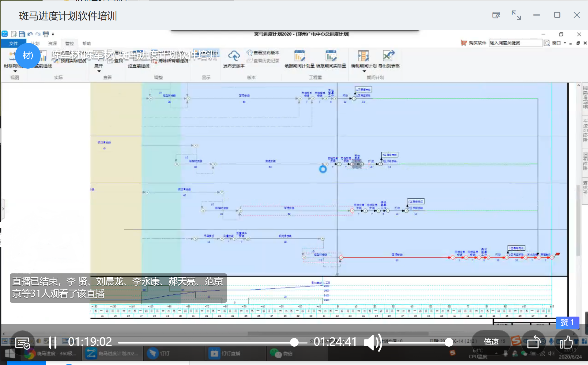Expand the player to fullscreen arrows icon
This screenshot has height=365, width=588.
(516, 15)
